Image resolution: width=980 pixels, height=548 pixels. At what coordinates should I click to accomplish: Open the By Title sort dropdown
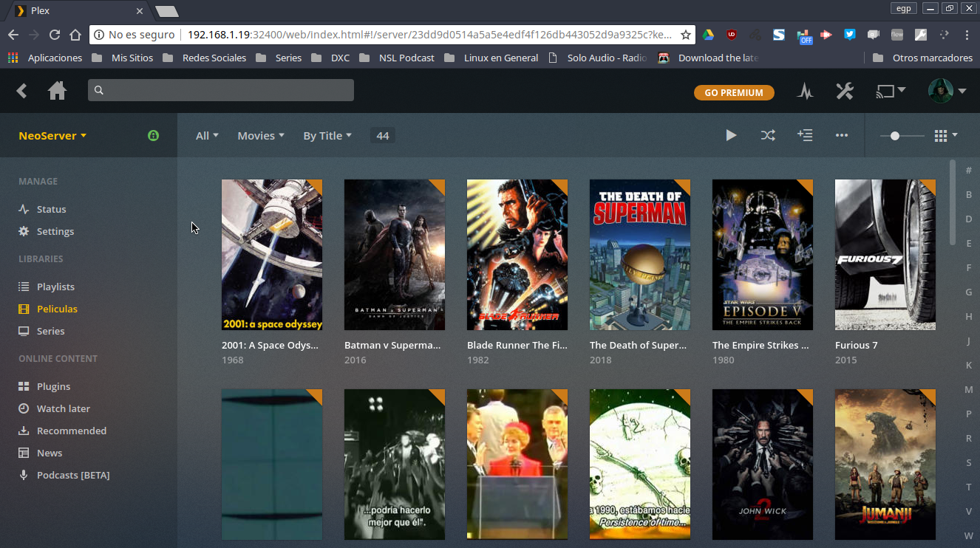point(327,136)
